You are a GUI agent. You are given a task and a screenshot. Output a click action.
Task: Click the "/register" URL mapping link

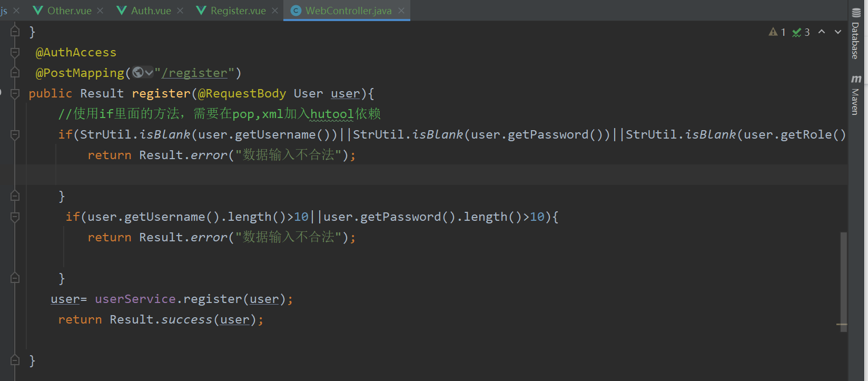coord(194,73)
